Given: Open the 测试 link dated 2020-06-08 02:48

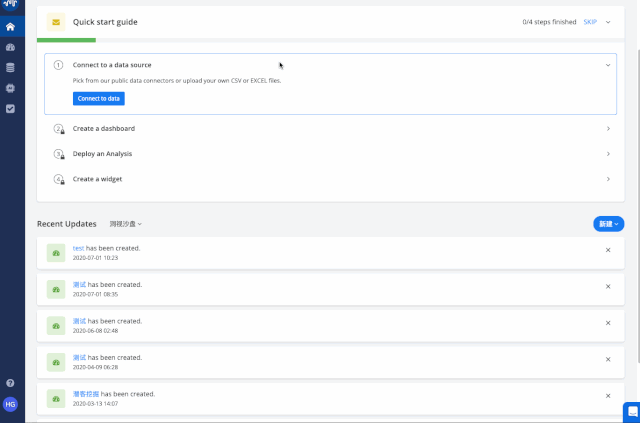Looking at the screenshot, I should point(79,321).
